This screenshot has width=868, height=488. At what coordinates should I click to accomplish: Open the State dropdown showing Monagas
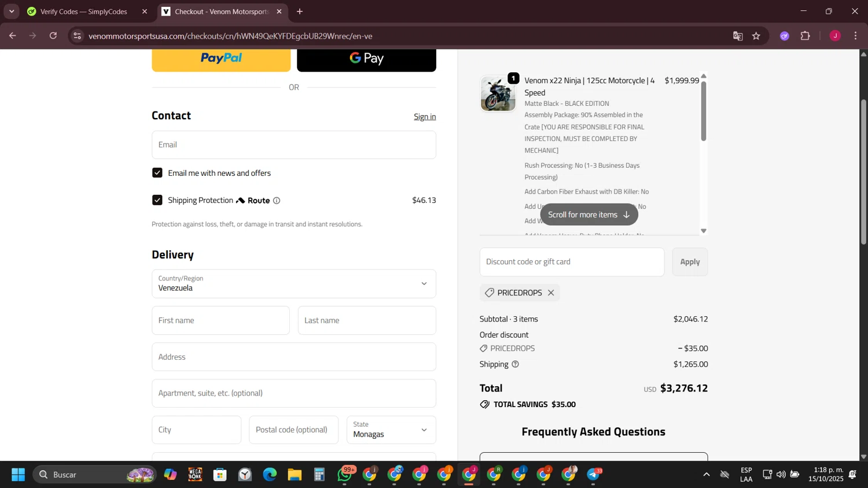coord(391,430)
